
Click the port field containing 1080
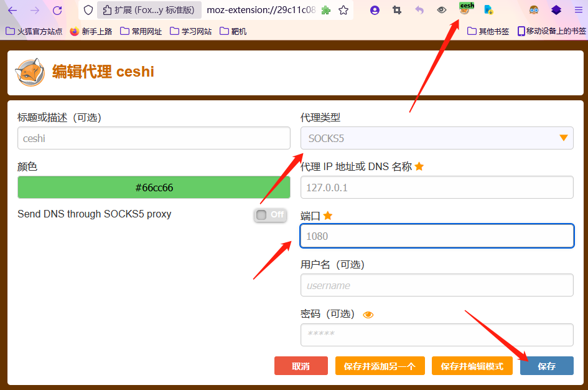(437, 235)
